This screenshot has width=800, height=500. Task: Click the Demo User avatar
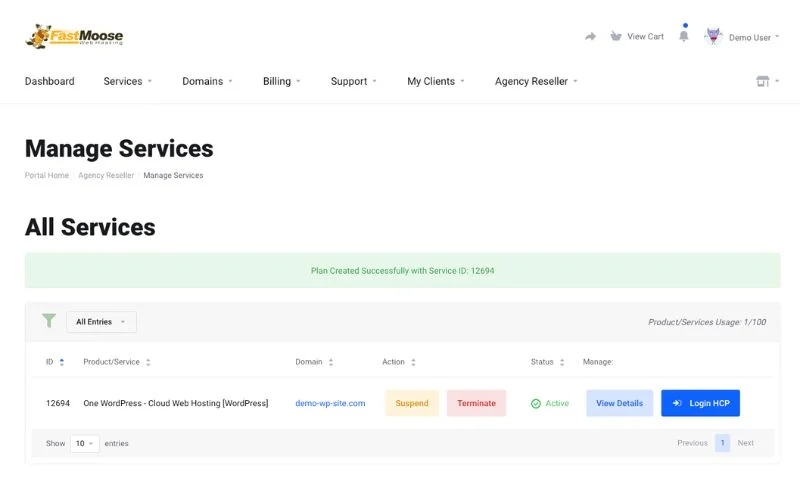[713, 36]
